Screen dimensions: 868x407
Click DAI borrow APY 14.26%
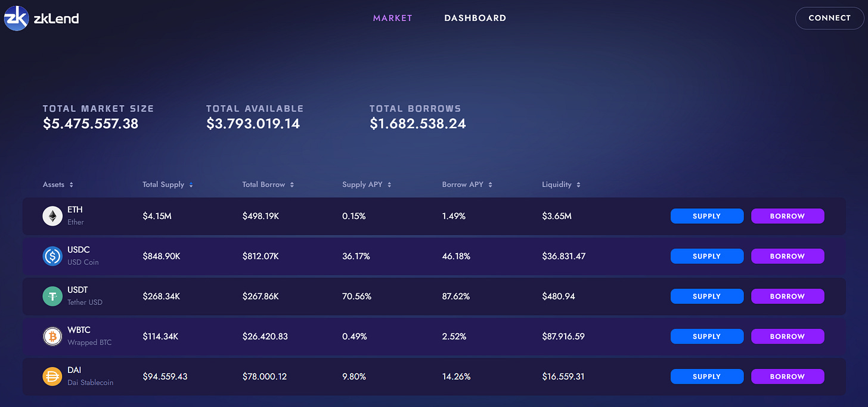[x=456, y=376]
